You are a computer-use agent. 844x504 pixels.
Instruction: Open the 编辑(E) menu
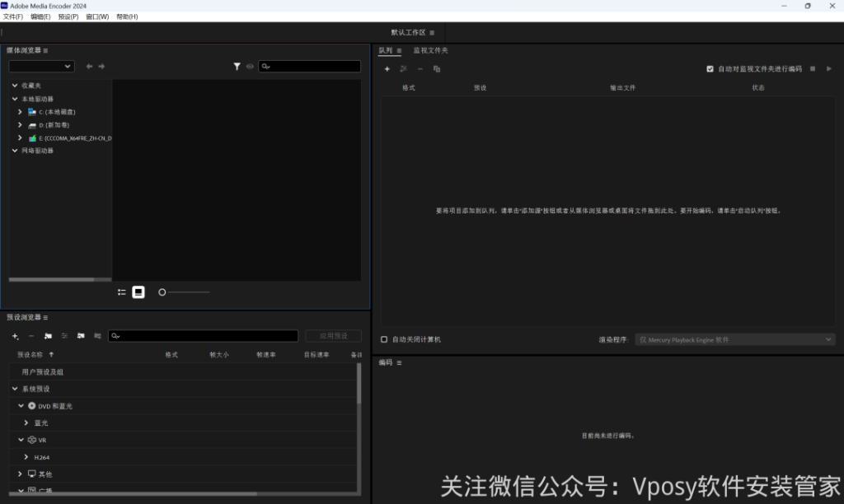coord(40,16)
